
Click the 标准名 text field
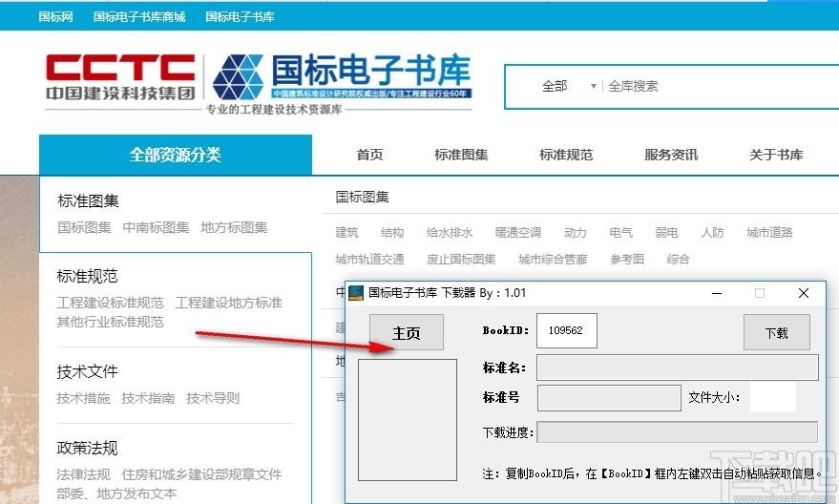[x=678, y=367]
